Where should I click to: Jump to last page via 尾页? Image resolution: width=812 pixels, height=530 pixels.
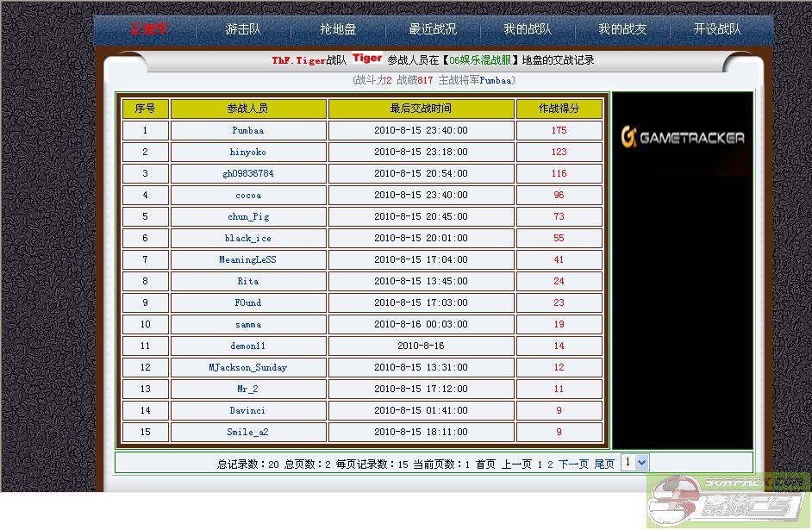click(x=604, y=465)
